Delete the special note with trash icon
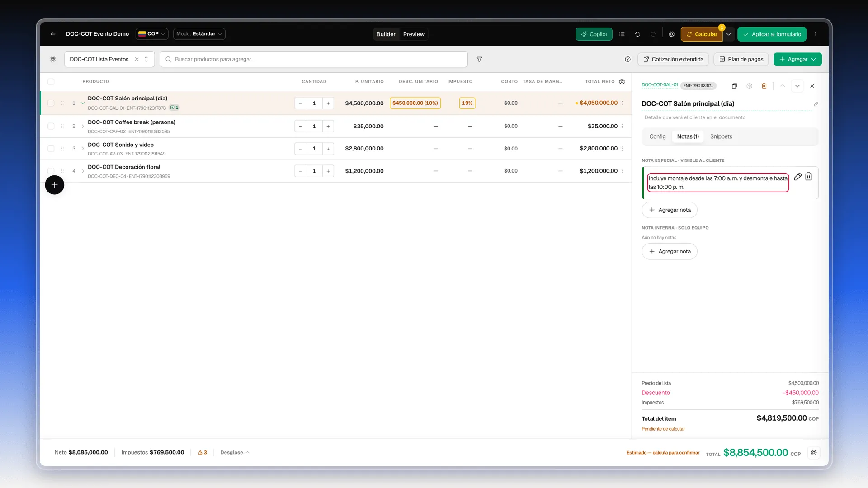Image resolution: width=868 pixels, height=488 pixels. (809, 177)
